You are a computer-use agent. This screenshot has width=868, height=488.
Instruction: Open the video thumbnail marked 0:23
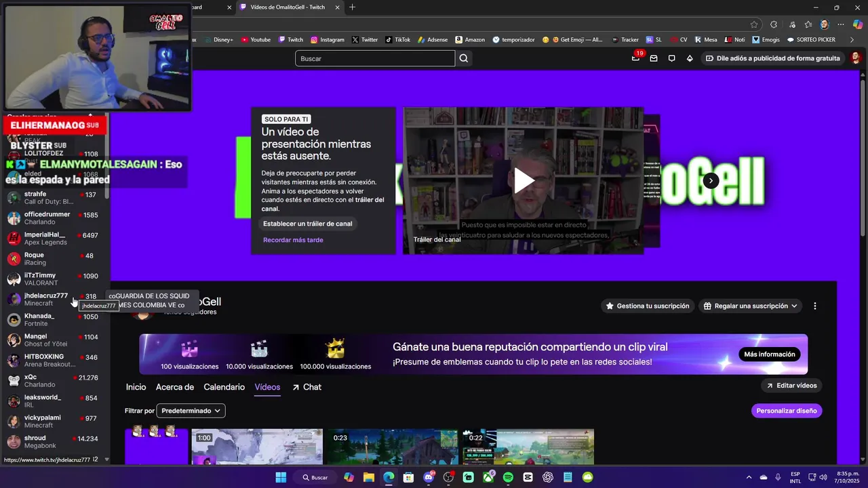coord(393,447)
